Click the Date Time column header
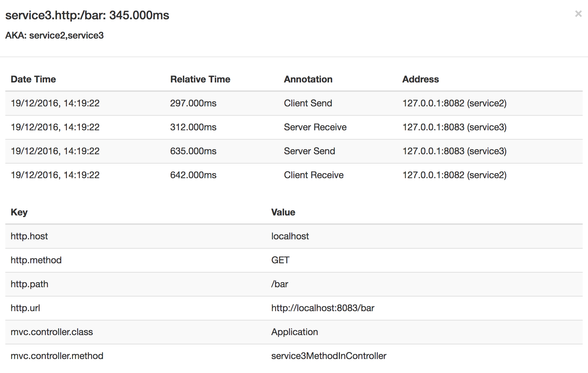Screen dimensions: 588x373 (33, 79)
